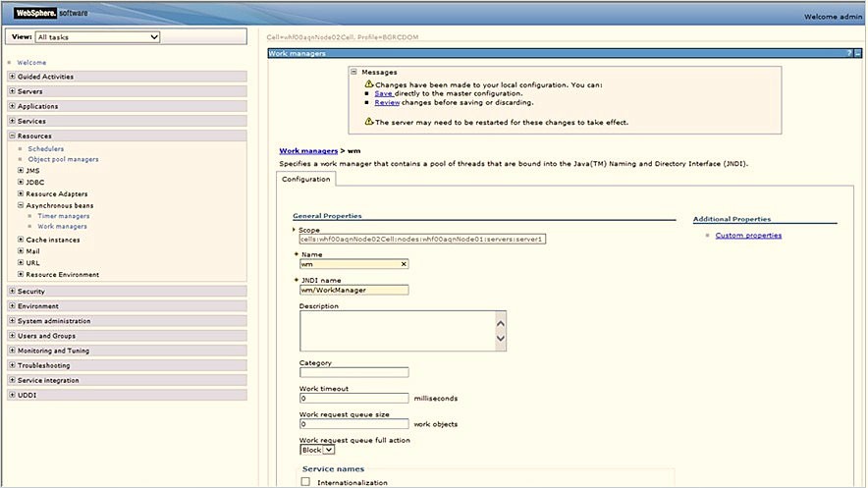Image resolution: width=868 pixels, height=488 pixels.
Task: Click Save to master configuration link
Action: pyautogui.click(x=383, y=93)
